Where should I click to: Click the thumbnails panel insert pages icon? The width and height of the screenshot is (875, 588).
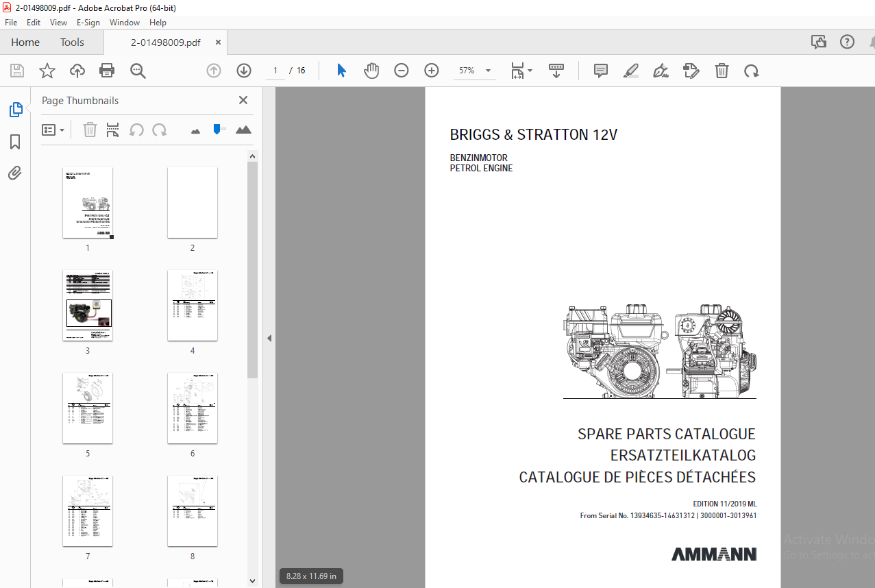(x=113, y=130)
